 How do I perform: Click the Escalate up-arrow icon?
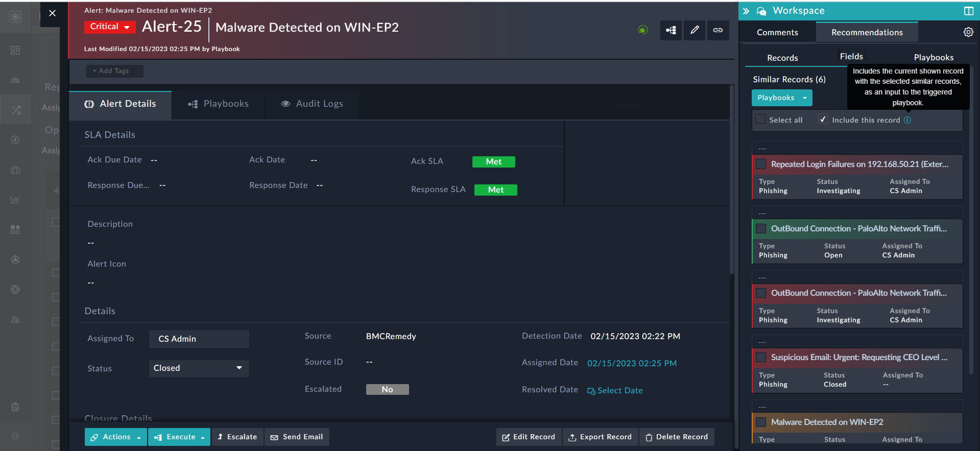(220, 437)
